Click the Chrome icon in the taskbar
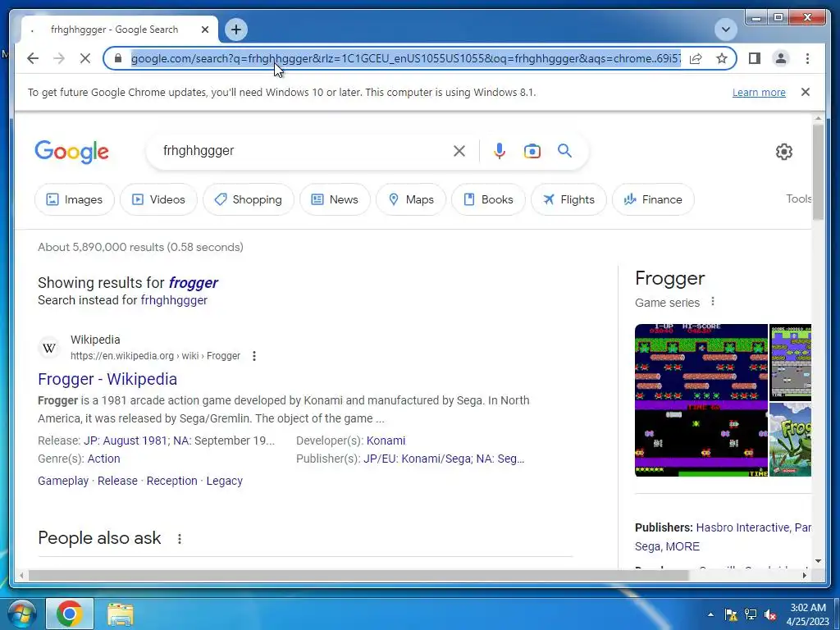Viewport: 840px width, 630px height. [70, 614]
